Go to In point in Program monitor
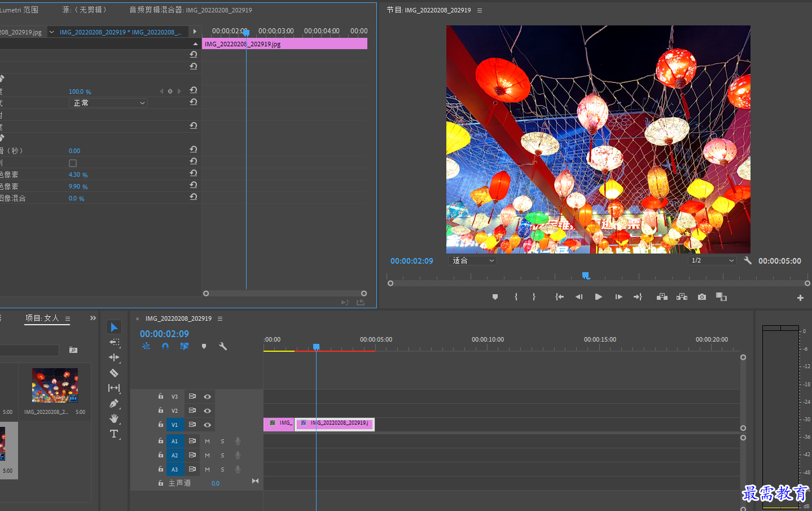812x511 pixels. click(559, 297)
